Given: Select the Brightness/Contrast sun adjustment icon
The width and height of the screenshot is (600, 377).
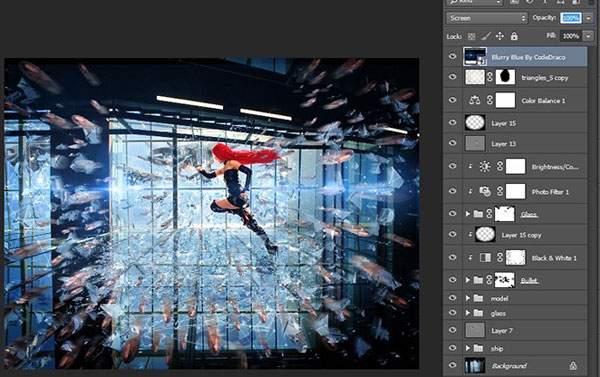Looking at the screenshot, I should 485,166.
